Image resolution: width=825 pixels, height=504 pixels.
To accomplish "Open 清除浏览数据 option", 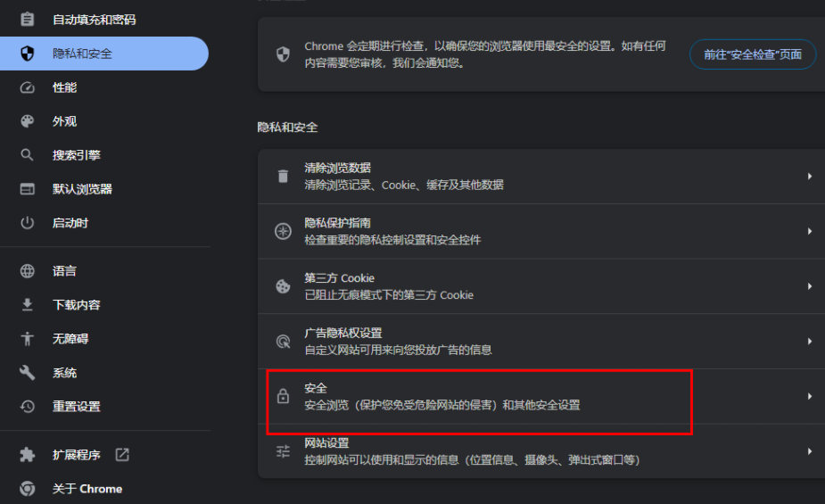I will click(x=541, y=177).
